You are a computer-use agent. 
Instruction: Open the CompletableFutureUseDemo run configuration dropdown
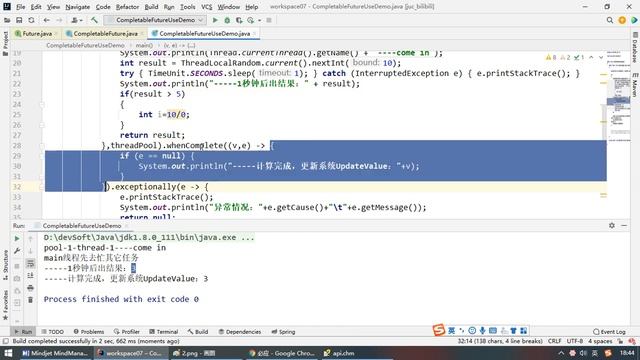pyautogui.click(x=155, y=20)
